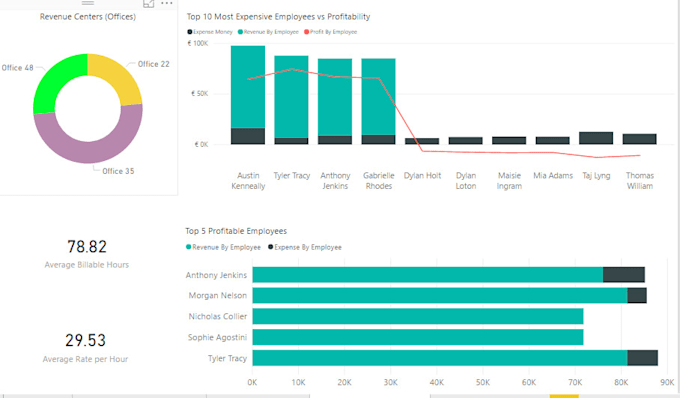Click Revenue By Employee legend in top chart

click(x=268, y=32)
